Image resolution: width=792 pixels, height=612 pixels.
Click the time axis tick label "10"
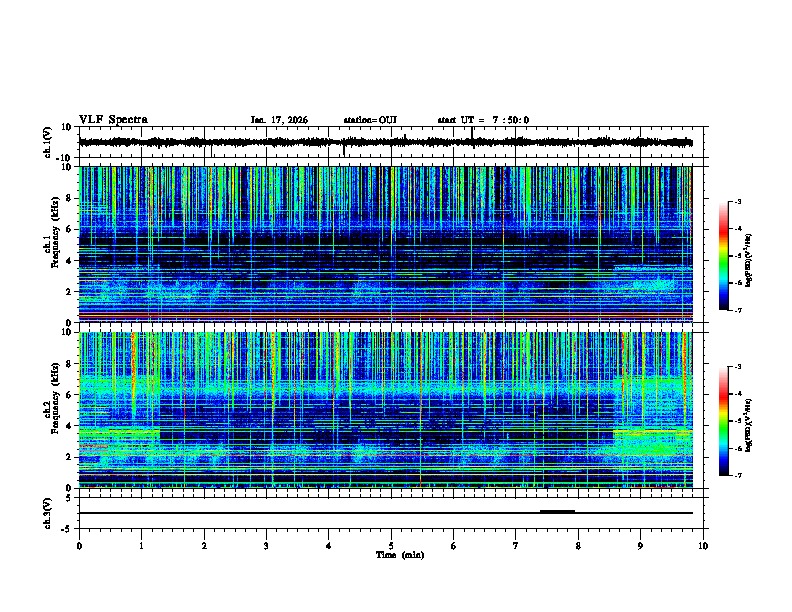[703, 545]
